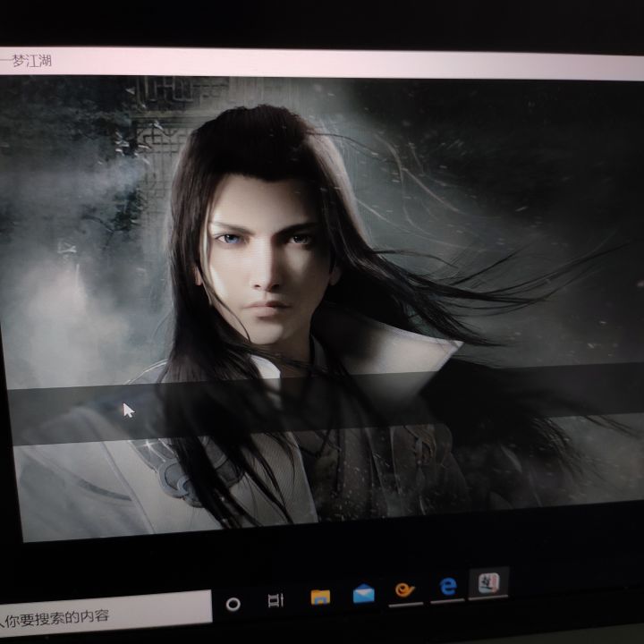
Task: Click the 一梦江湖 window title text
Action: coord(27,61)
